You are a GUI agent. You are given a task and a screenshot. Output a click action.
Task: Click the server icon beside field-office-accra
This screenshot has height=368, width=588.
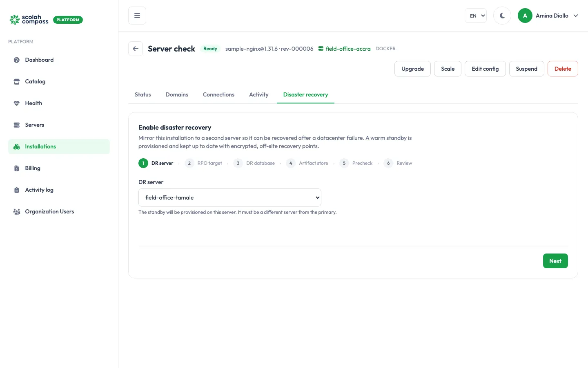click(x=321, y=49)
